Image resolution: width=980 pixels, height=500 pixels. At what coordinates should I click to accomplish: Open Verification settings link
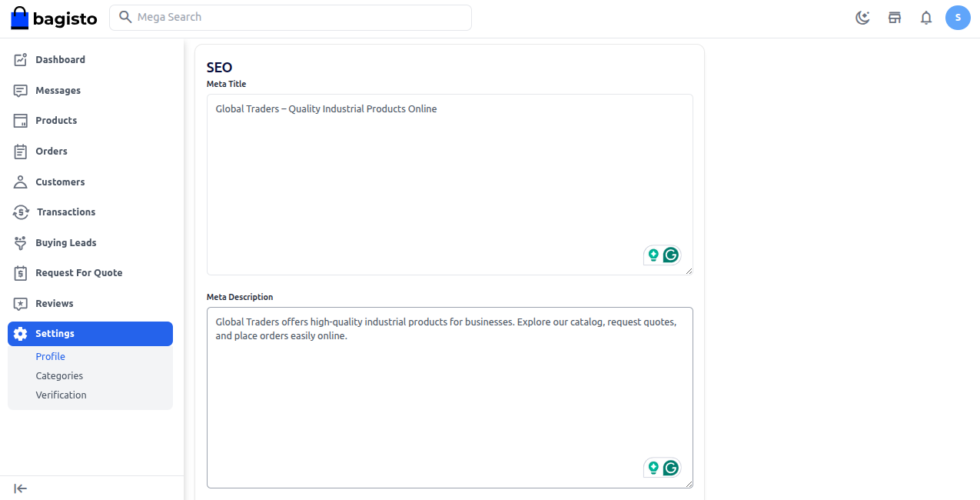(61, 395)
